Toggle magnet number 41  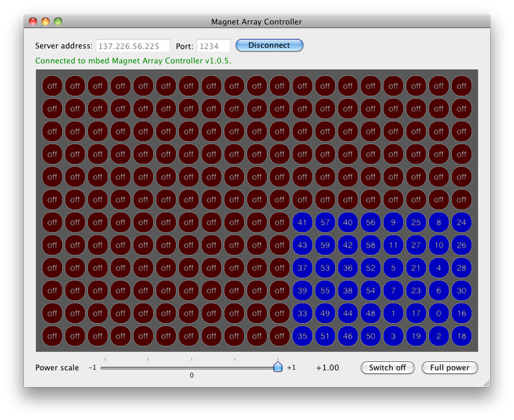[x=302, y=223]
